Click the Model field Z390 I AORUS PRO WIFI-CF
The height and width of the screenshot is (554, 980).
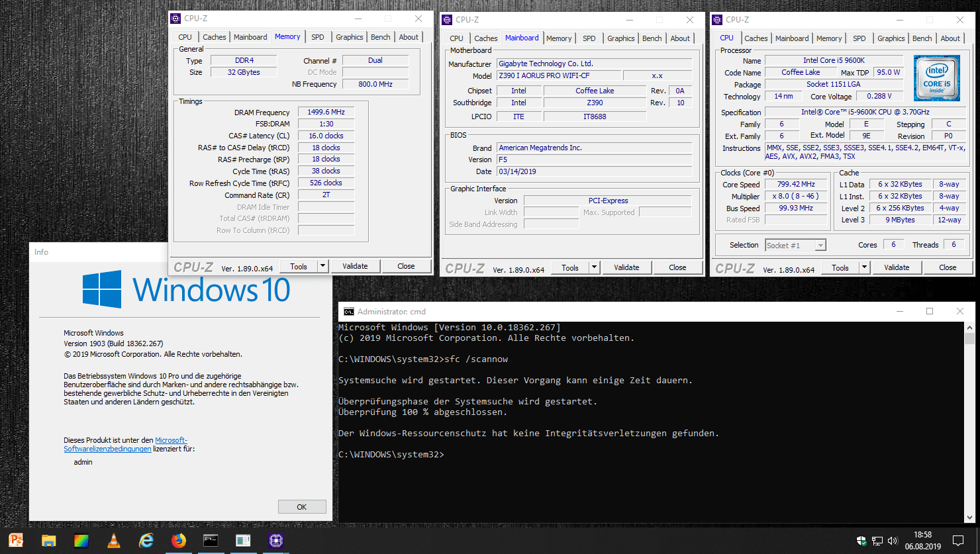558,75
